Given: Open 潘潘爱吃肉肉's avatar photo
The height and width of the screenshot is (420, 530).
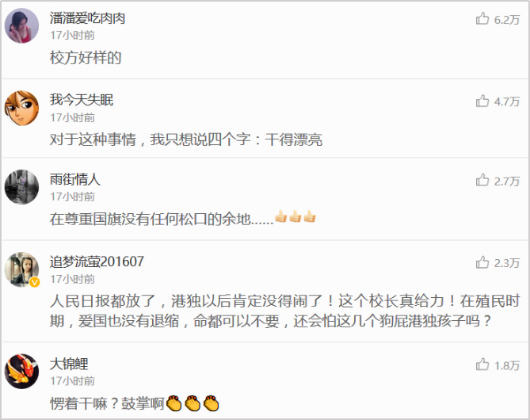Looking at the screenshot, I should click(x=21, y=26).
